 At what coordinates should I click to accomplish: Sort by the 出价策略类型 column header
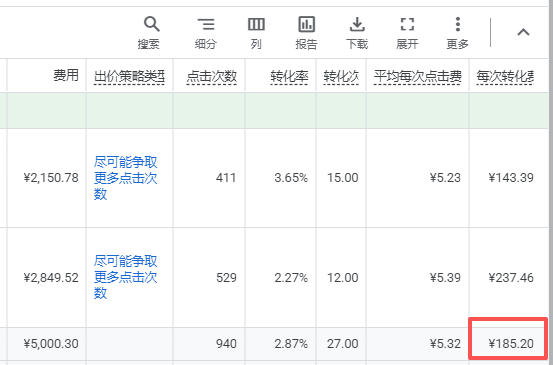click(129, 76)
